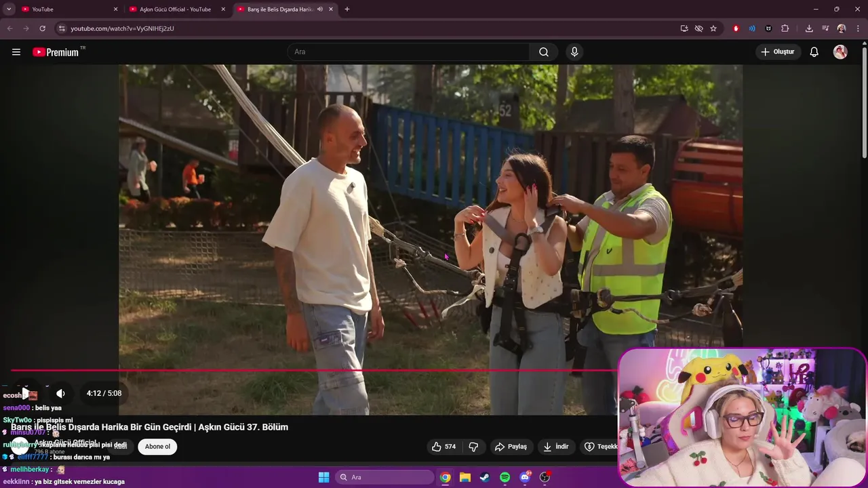Open the blue sound-wave extension icon
868x488 pixels.
tap(752, 28)
